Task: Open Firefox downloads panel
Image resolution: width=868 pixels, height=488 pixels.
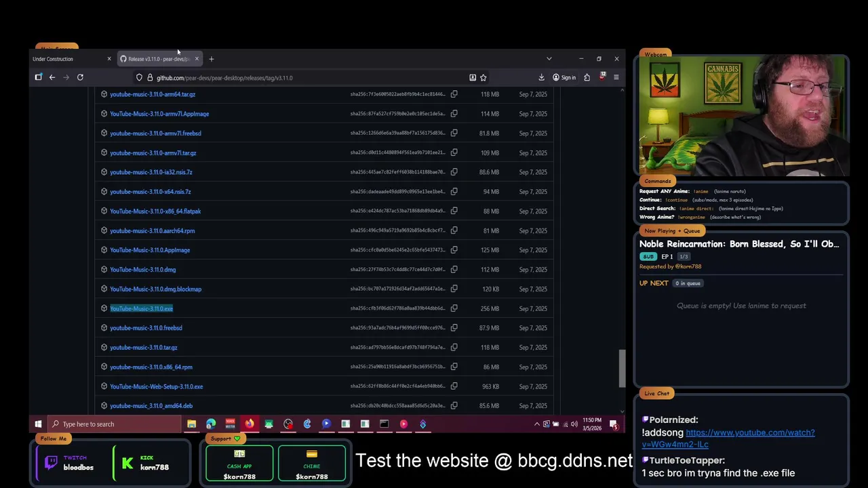Action: 541,77
